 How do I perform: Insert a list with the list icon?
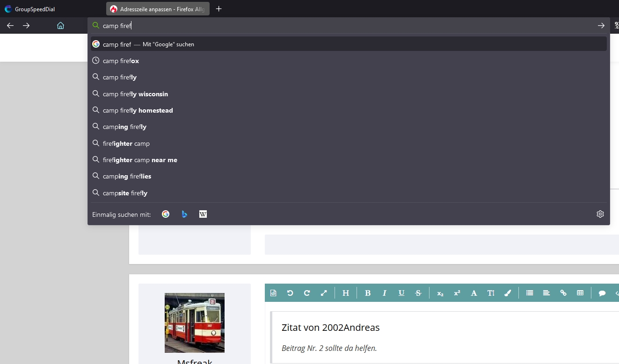click(530, 293)
